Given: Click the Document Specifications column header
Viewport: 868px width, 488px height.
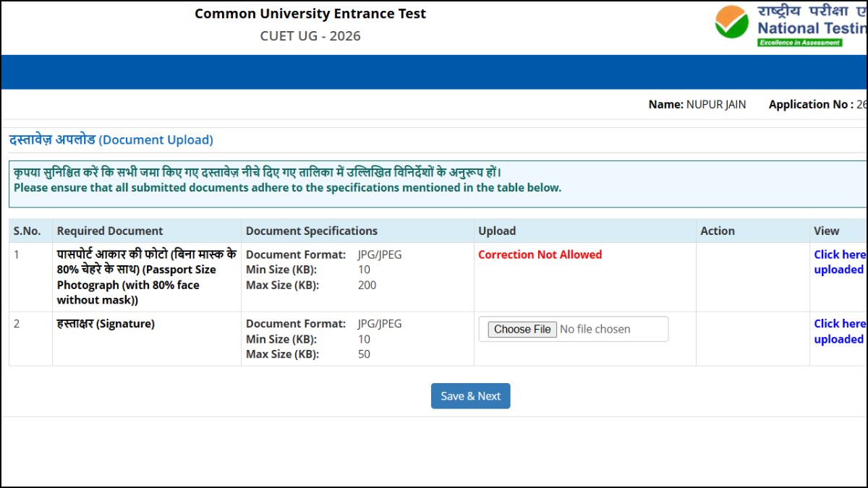Looking at the screenshot, I should (311, 231).
